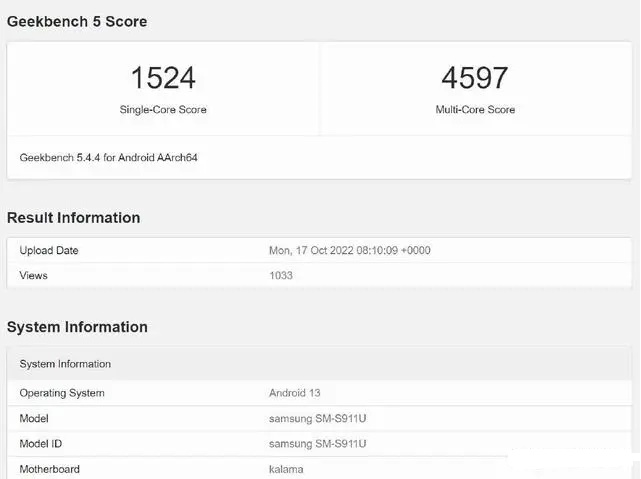This screenshot has height=479, width=641.
Task: Click the views count 1033
Action: coord(281,275)
